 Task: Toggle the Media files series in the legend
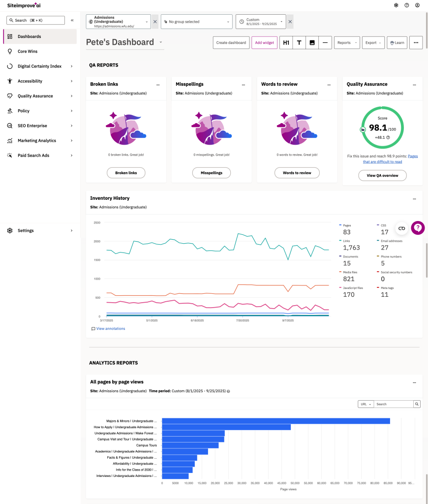tap(351, 272)
